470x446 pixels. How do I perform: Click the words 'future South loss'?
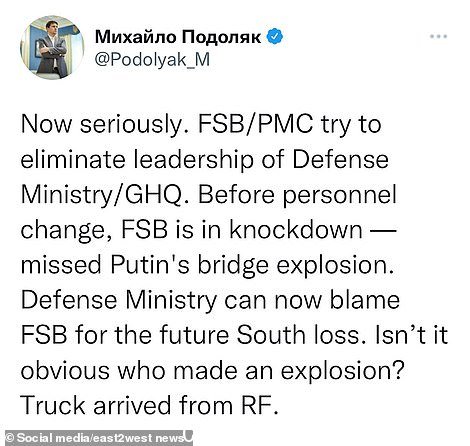pyautogui.click(x=265, y=335)
